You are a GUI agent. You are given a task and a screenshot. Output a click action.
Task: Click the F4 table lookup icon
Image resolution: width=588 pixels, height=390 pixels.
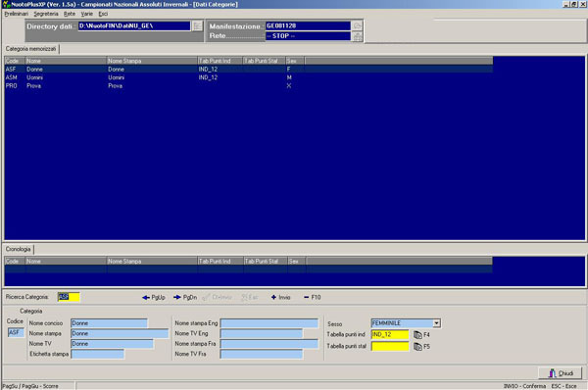tap(417, 335)
